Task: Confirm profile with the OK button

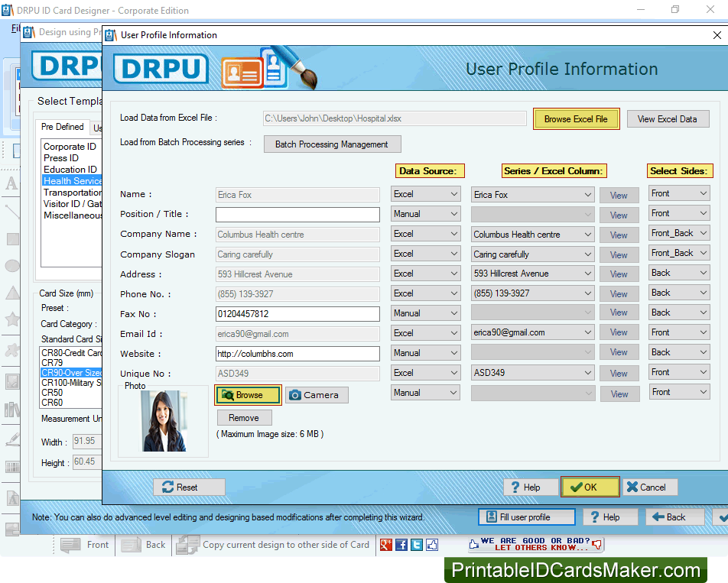Action: coord(590,487)
